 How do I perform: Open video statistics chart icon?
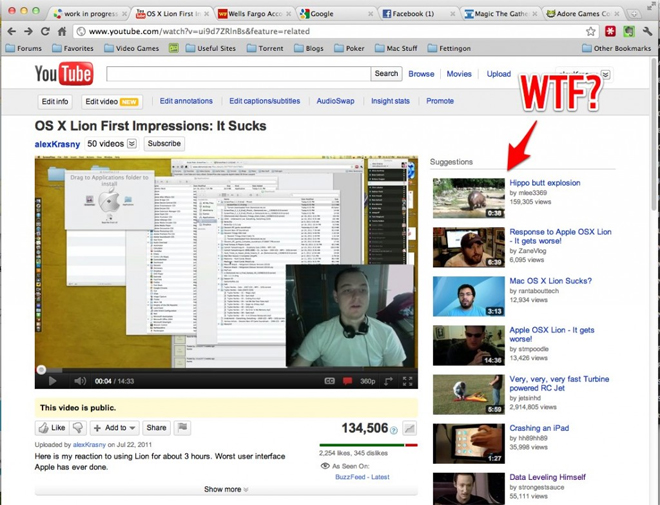pyautogui.click(x=409, y=428)
